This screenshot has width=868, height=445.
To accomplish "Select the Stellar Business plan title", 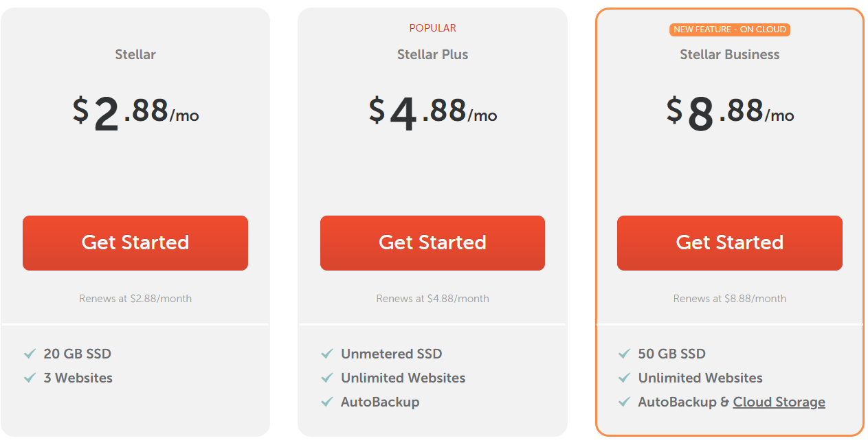I will [730, 54].
